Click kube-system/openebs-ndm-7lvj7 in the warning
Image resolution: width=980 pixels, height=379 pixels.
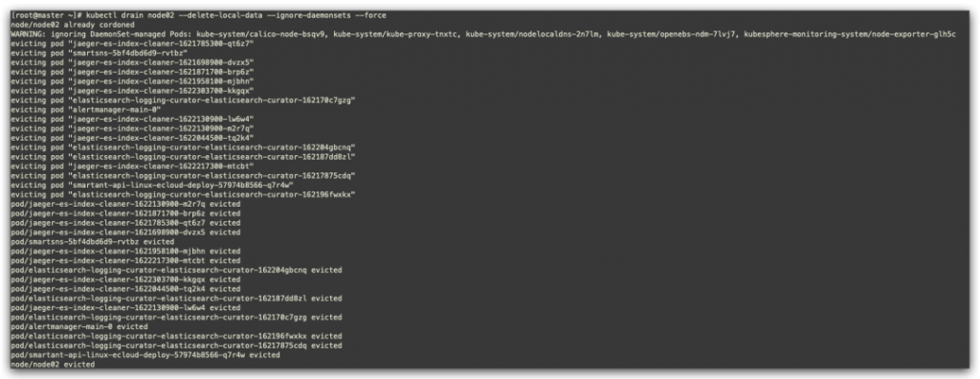[x=696, y=33]
